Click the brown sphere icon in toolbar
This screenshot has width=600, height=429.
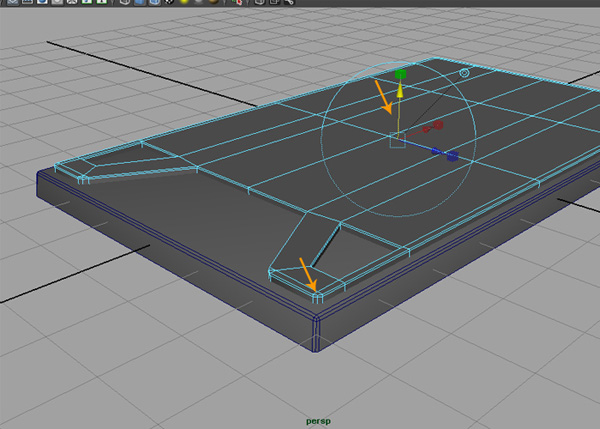(x=213, y=3)
